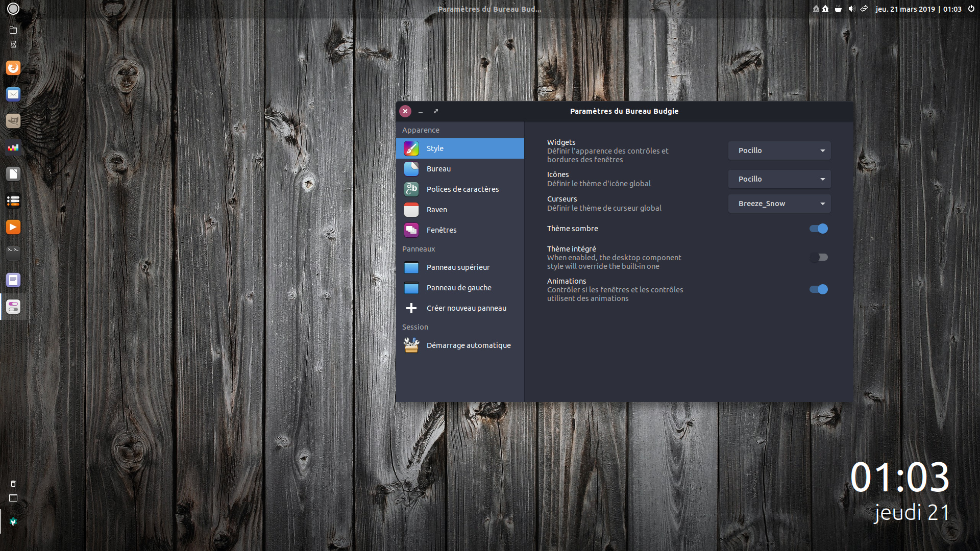Screen dimensions: 980x551
Task: Select Polices de caractères in sidebar
Action: coord(462,189)
